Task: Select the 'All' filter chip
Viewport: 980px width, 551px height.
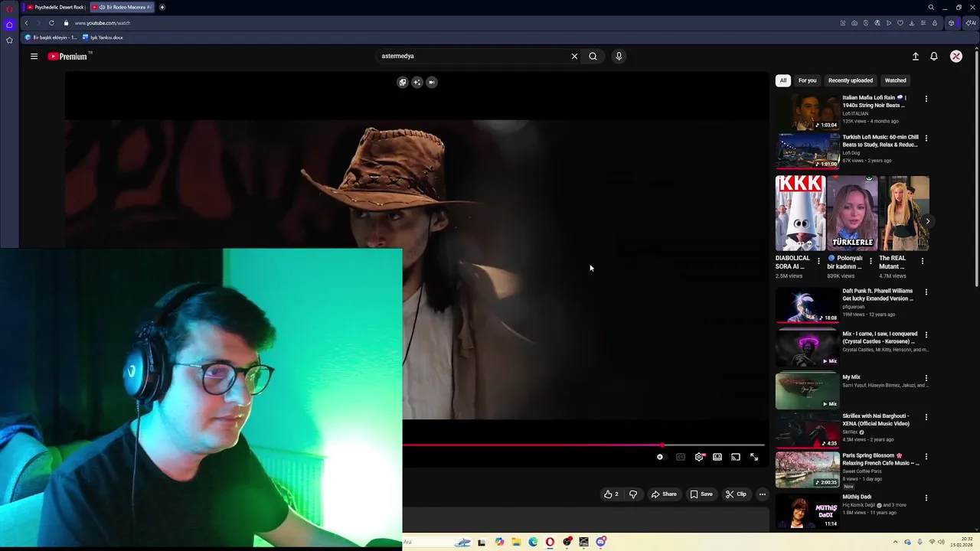Action: 782,80
